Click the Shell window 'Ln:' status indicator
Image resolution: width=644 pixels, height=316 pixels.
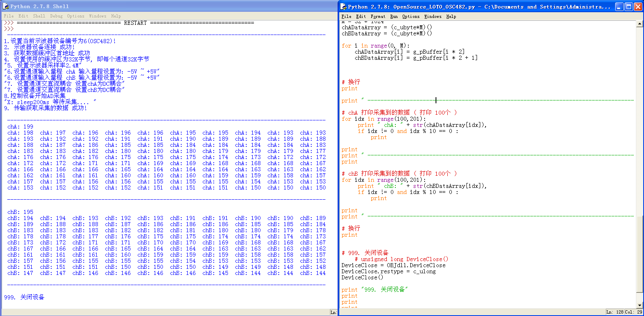(333, 312)
